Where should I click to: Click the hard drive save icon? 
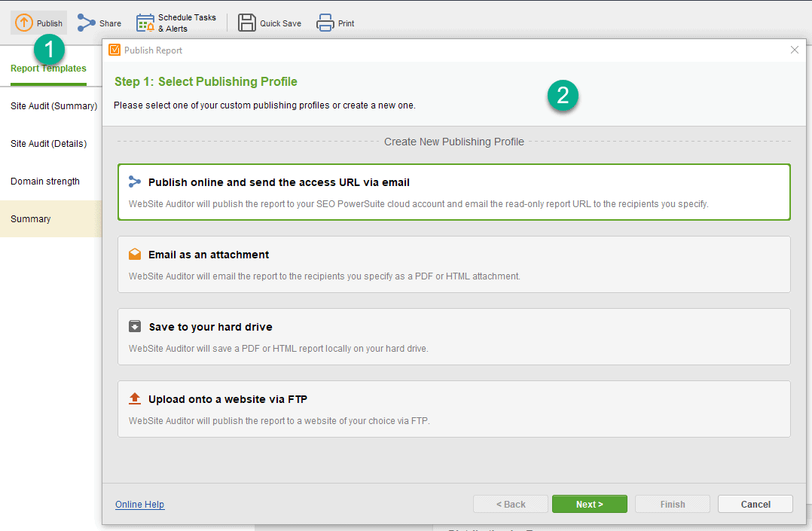tap(135, 326)
